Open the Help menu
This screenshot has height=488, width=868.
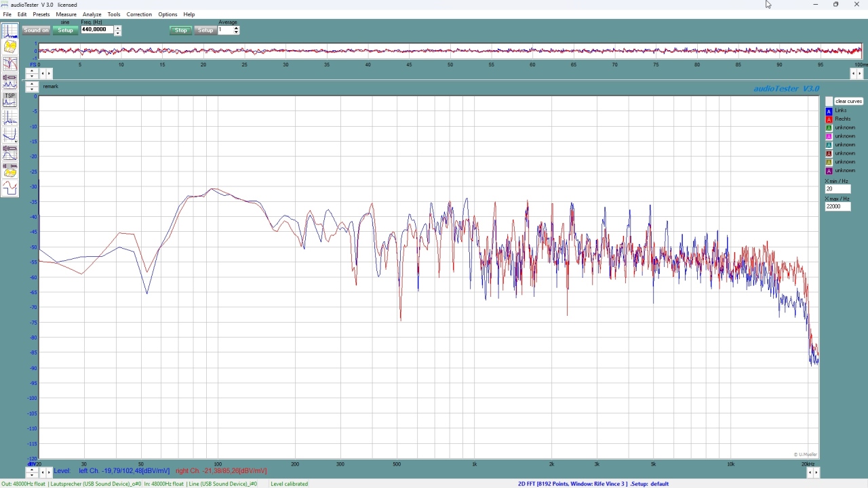[x=189, y=14]
